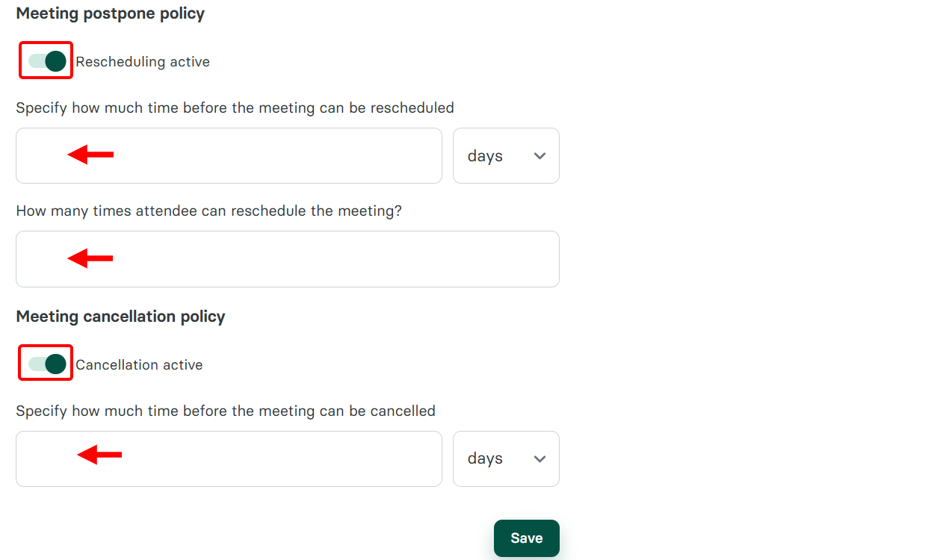Expand the days unit selector under cancellation policy
The height and width of the screenshot is (560, 946).
[x=506, y=458]
